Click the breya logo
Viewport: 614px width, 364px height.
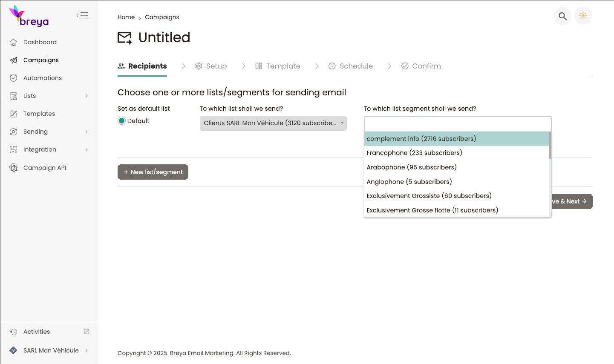(x=29, y=16)
